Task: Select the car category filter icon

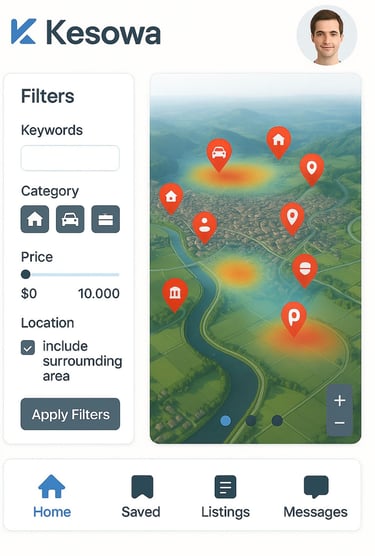Action: tap(70, 219)
